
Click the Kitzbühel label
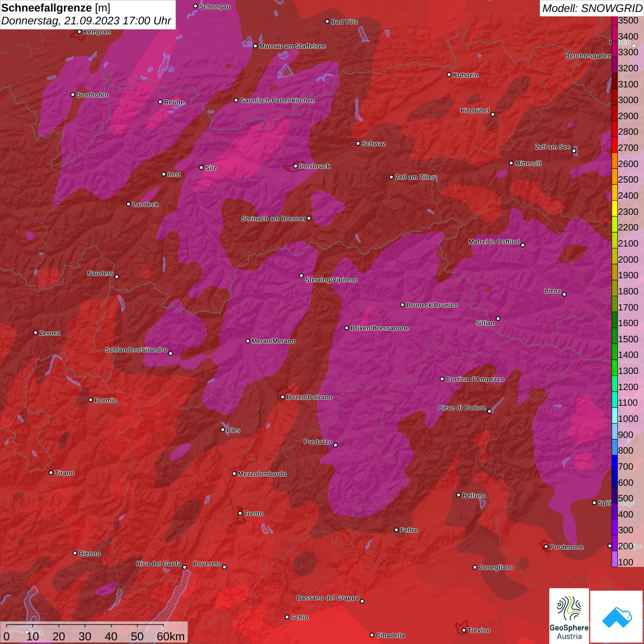tap(475, 110)
